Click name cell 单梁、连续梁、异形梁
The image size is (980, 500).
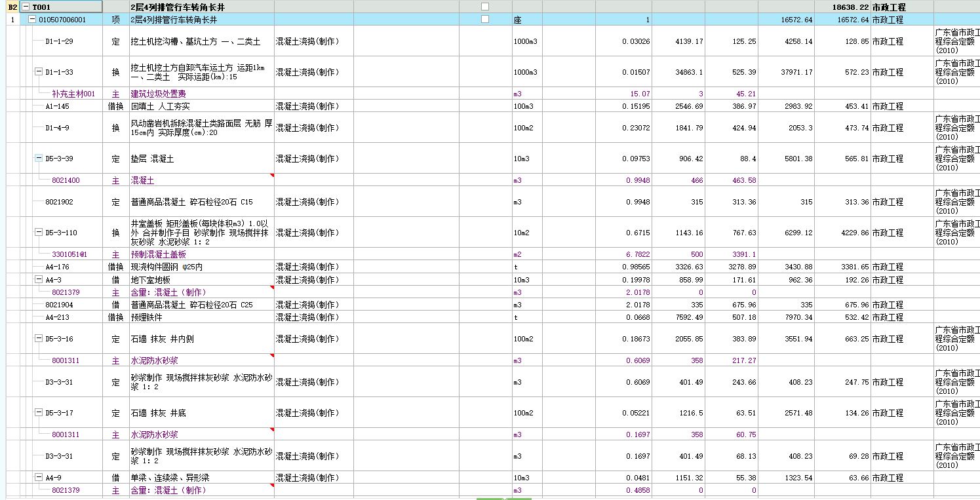point(170,478)
